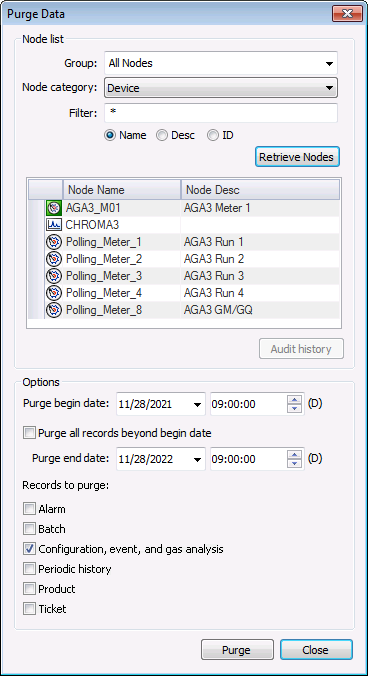Decrease the purge end time with the down arrow
The width and height of the screenshot is (368, 676).
(295, 463)
